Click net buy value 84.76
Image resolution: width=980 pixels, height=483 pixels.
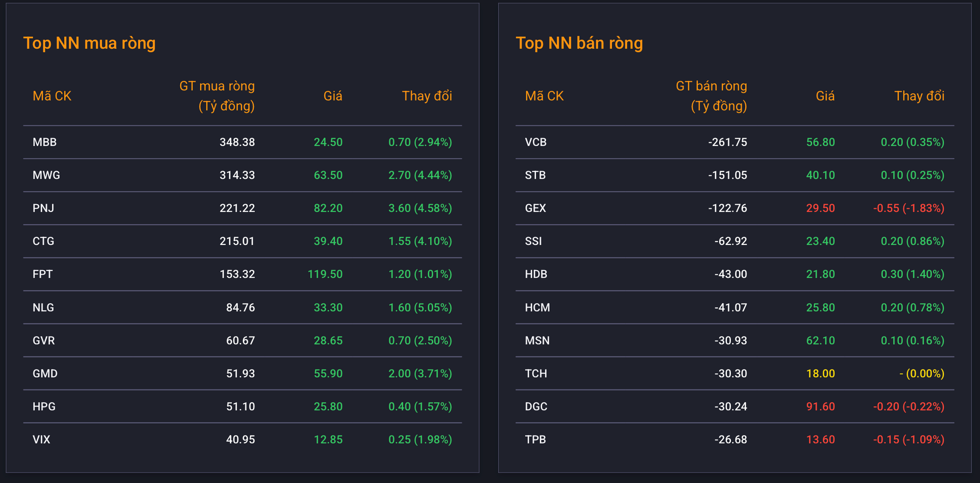pyautogui.click(x=240, y=307)
